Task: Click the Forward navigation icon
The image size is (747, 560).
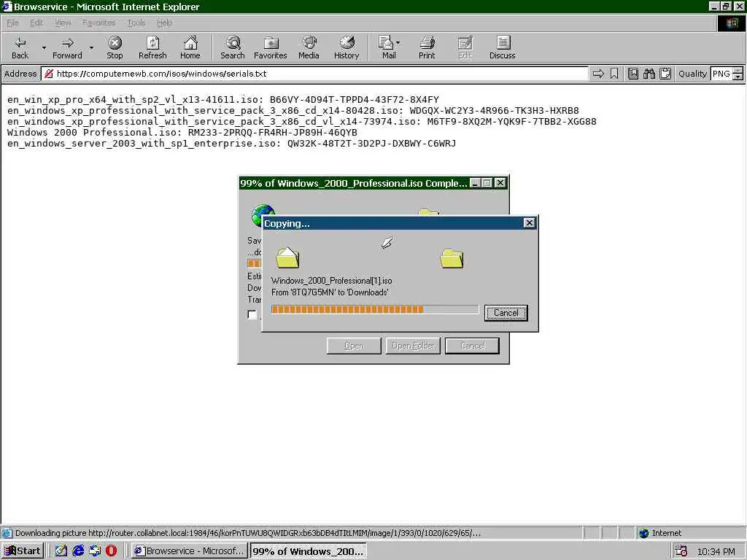Action: pos(67,47)
